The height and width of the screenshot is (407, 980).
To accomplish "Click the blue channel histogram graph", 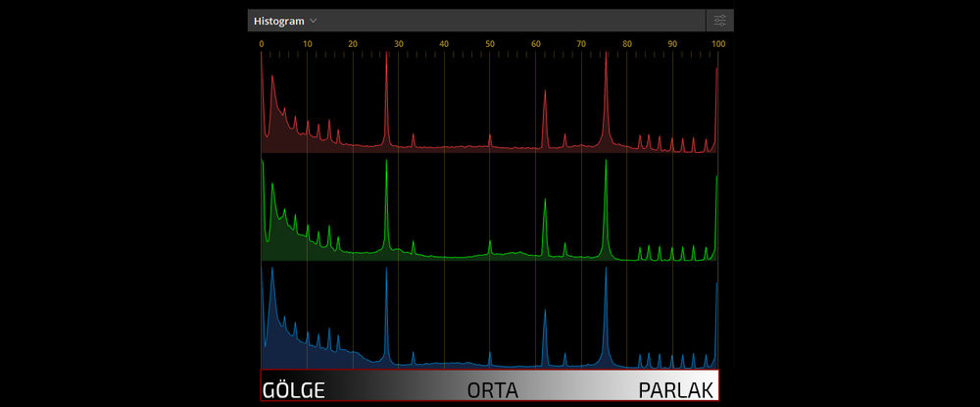I will pos(489,317).
